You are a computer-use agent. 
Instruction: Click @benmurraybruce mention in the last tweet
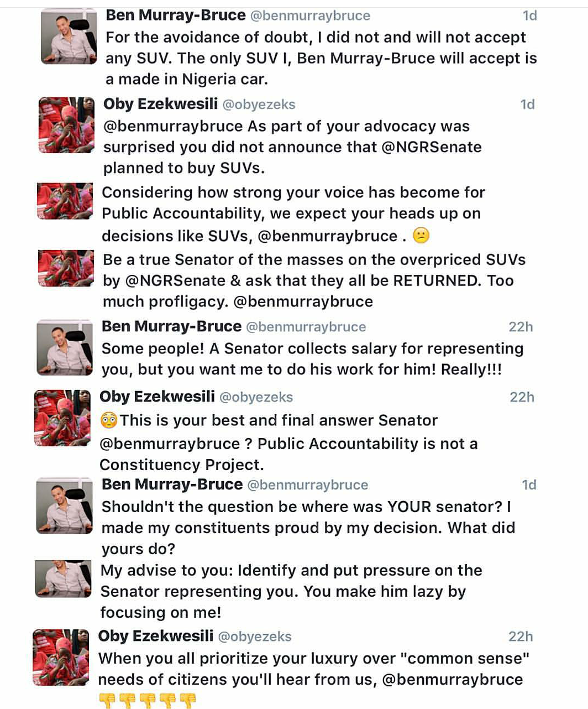click(453, 680)
